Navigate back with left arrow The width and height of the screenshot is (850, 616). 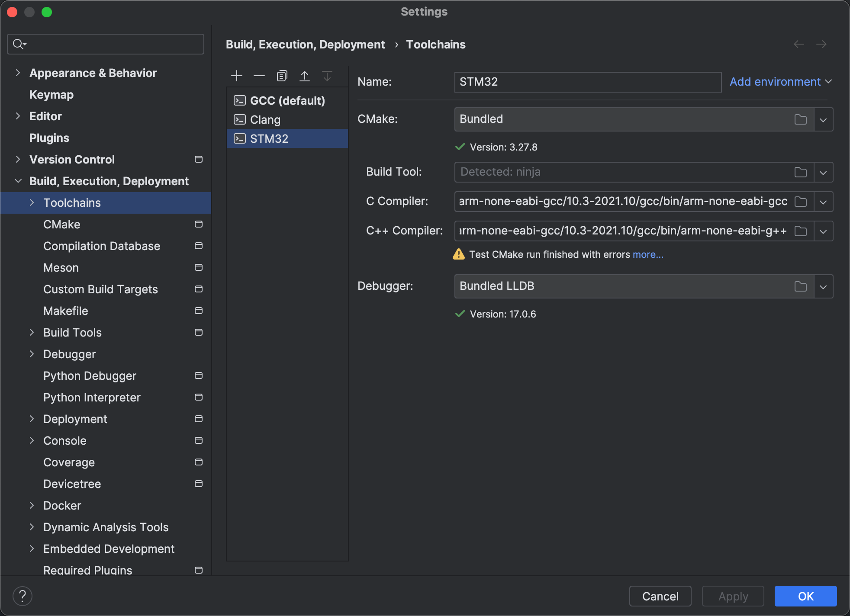(x=799, y=44)
